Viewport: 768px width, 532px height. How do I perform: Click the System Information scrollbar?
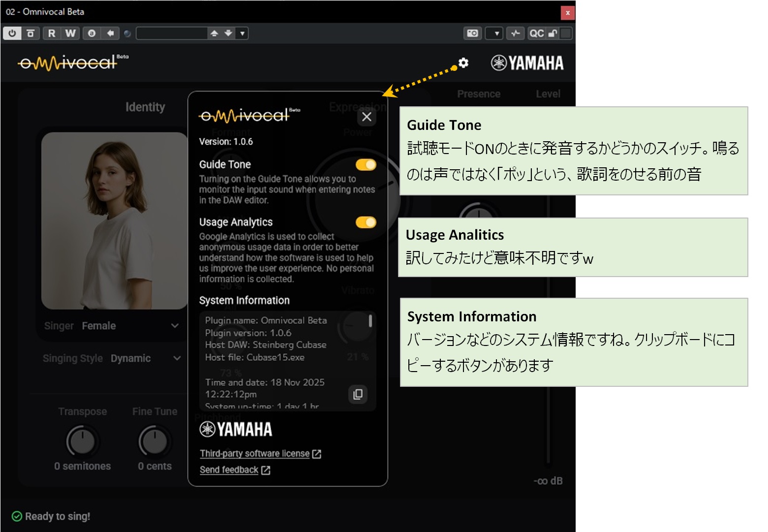click(x=370, y=321)
